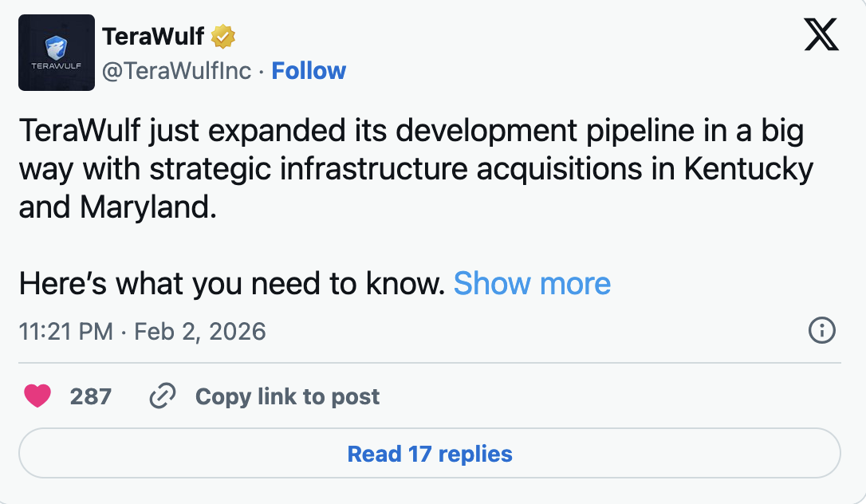The width and height of the screenshot is (866, 504).
Task: Click the word Kentucky in the tweet text
Action: pyautogui.click(x=751, y=168)
